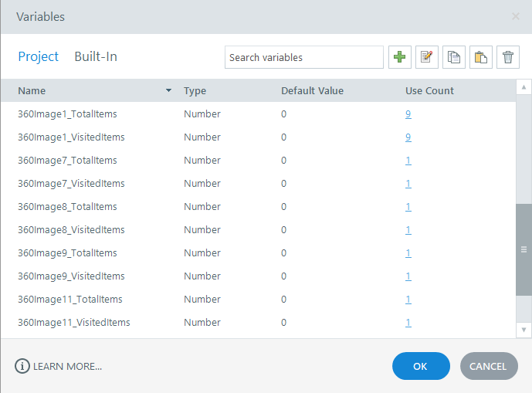This screenshot has height=393, width=532.
Task: Select the 360Image7_TotalItems variable row
Action: click(67, 161)
